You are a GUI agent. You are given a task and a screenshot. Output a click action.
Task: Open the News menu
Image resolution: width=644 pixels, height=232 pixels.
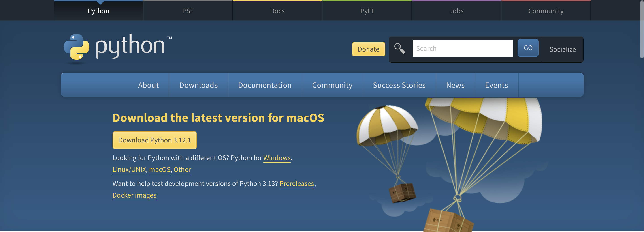(x=455, y=85)
